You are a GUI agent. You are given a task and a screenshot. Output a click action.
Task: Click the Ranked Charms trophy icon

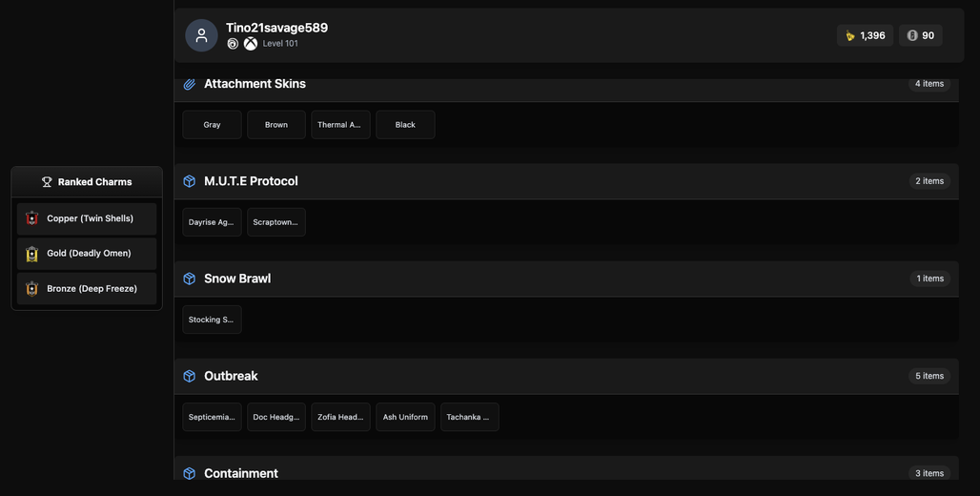point(47,182)
